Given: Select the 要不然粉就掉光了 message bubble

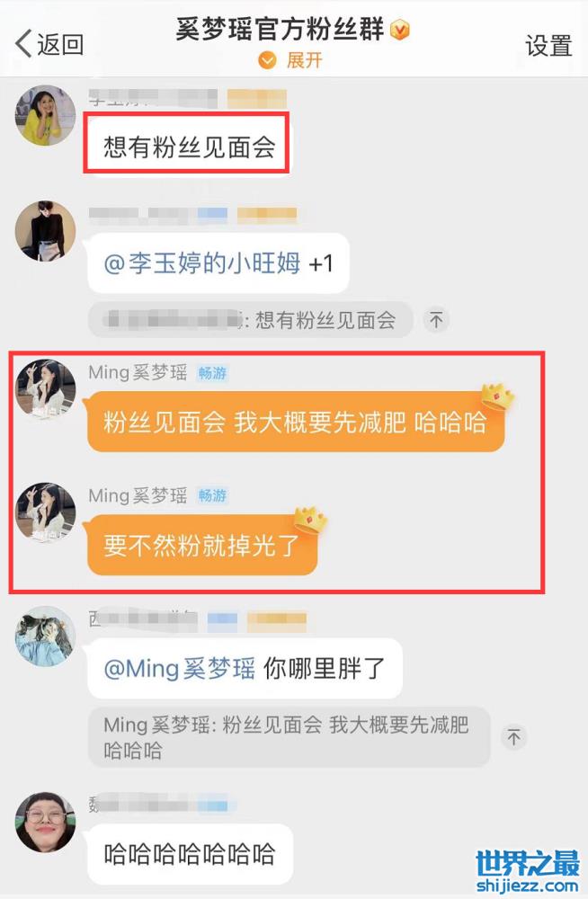Looking at the screenshot, I should tap(202, 546).
